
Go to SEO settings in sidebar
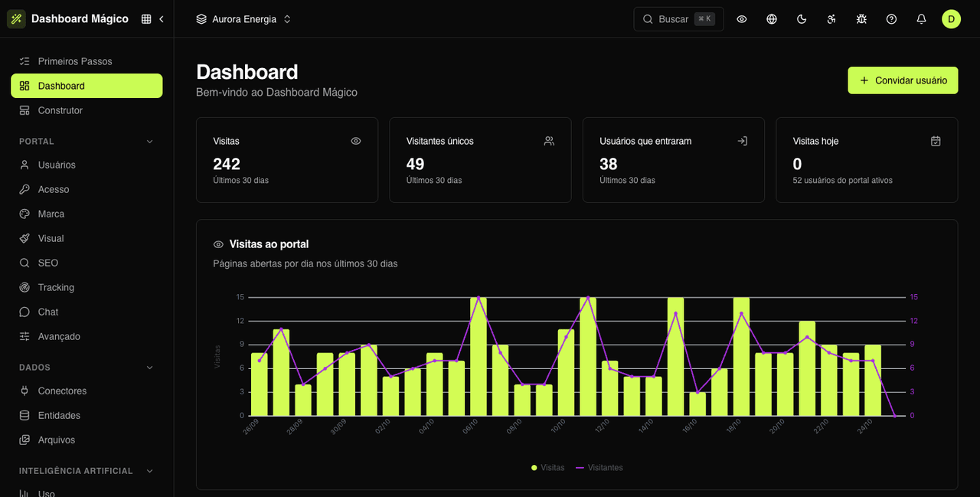(87, 263)
